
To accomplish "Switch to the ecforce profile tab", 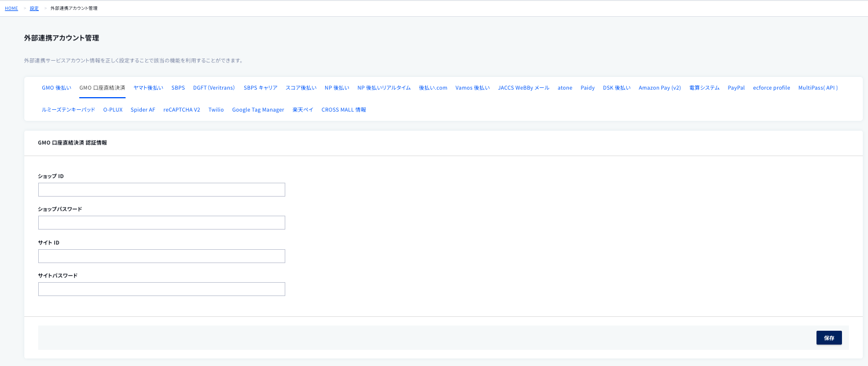I will coord(771,88).
